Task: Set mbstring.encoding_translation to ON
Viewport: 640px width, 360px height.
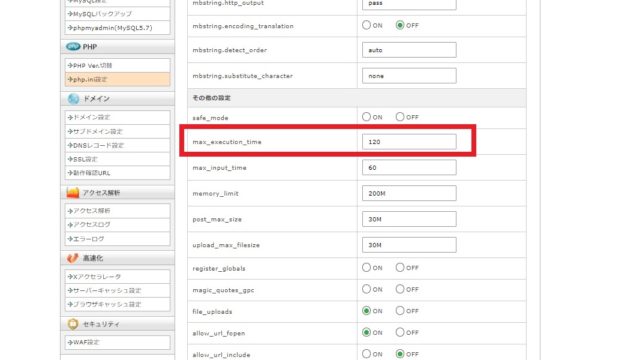Action: tap(366, 25)
